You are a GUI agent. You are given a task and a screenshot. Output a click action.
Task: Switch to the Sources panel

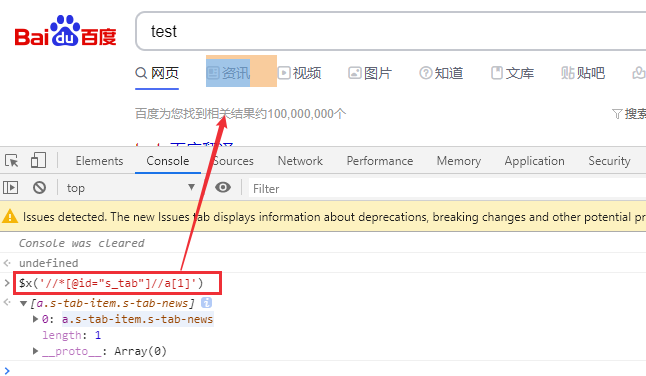click(233, 161)
